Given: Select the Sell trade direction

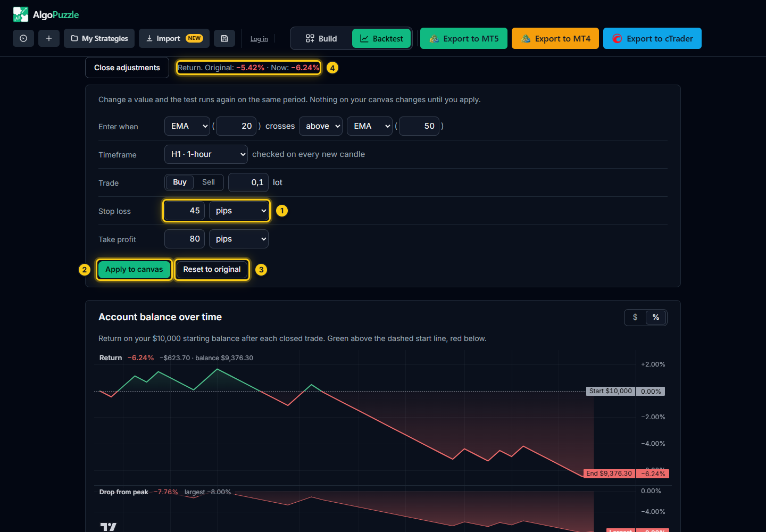Looking at the screenshot, I should (209, 182).
